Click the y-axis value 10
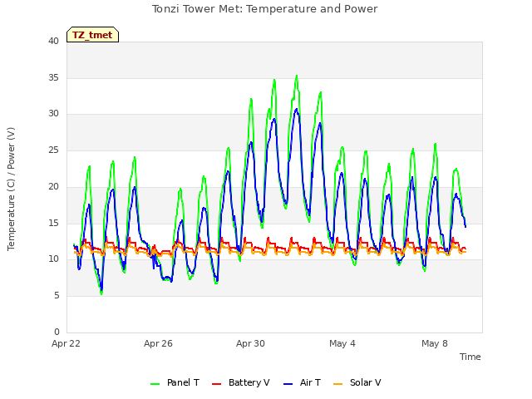 click(x=53, y=259)
